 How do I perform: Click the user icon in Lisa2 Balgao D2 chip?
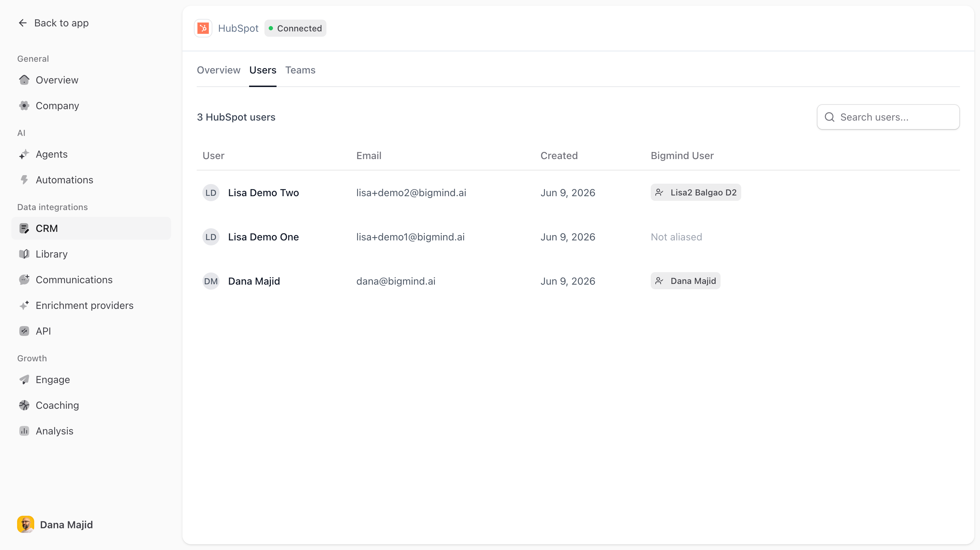[659, 193]
